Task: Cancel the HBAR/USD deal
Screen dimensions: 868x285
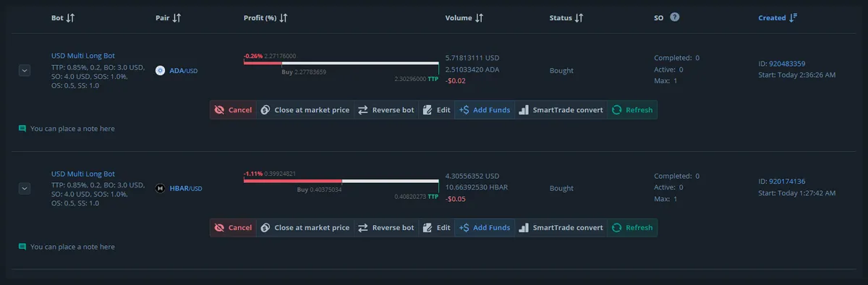Action: (x=233, y=228)
